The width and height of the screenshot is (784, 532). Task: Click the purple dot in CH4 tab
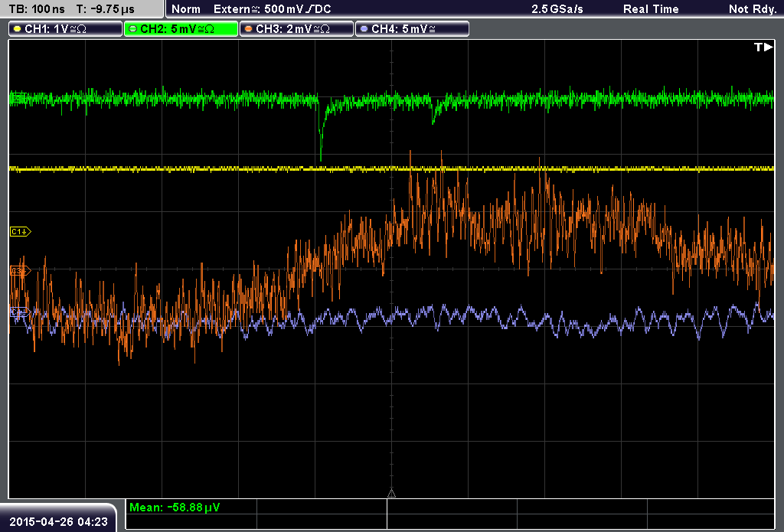click(x=364, y=29)
